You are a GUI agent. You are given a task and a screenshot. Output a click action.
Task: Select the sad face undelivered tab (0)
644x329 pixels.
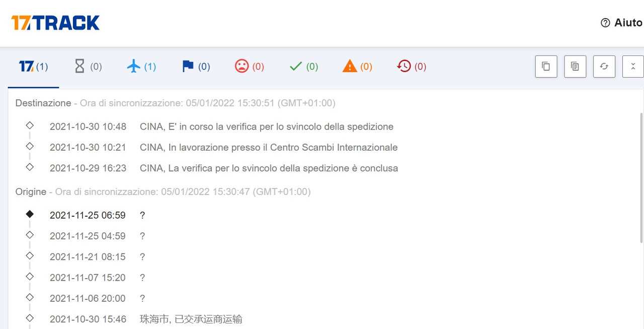pos(250,67)
